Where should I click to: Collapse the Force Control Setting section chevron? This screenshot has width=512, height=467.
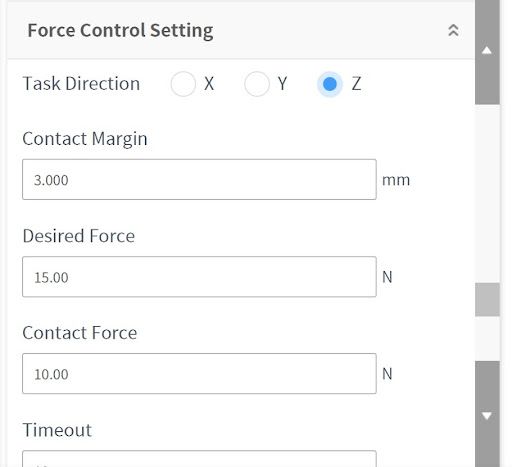click(453, 30)
